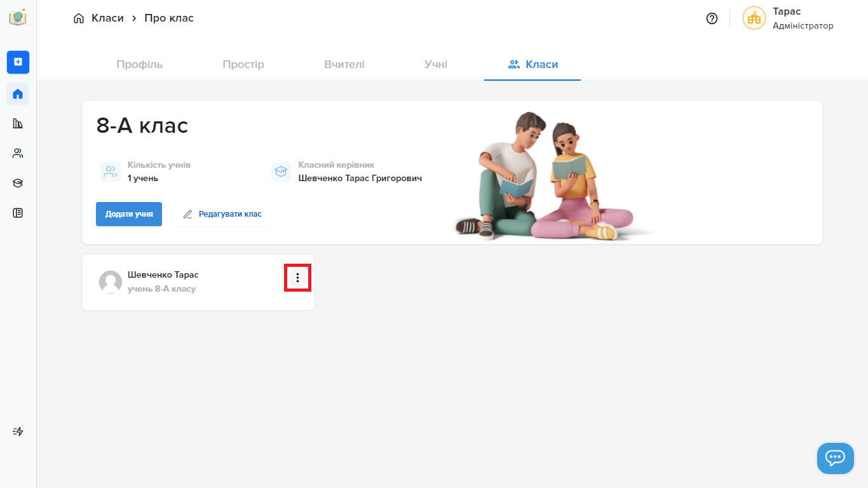The width and height of the screenshot is (868, 488).
Task: Click the 'учень 8-А класу' subtitle
Action: pos(161,289)
